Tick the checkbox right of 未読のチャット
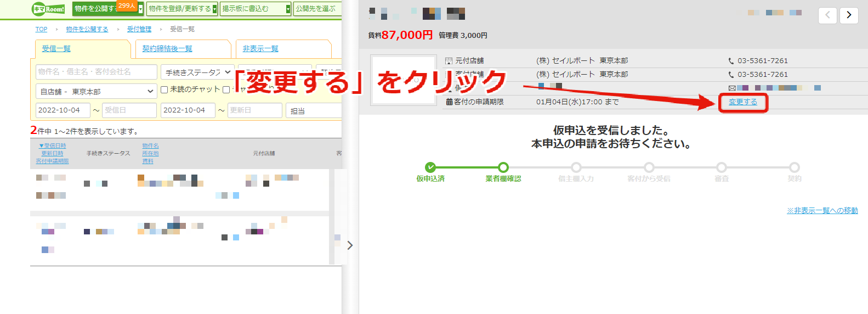The image size is (868, 314). pyautogui.click(x=226, y=89)
